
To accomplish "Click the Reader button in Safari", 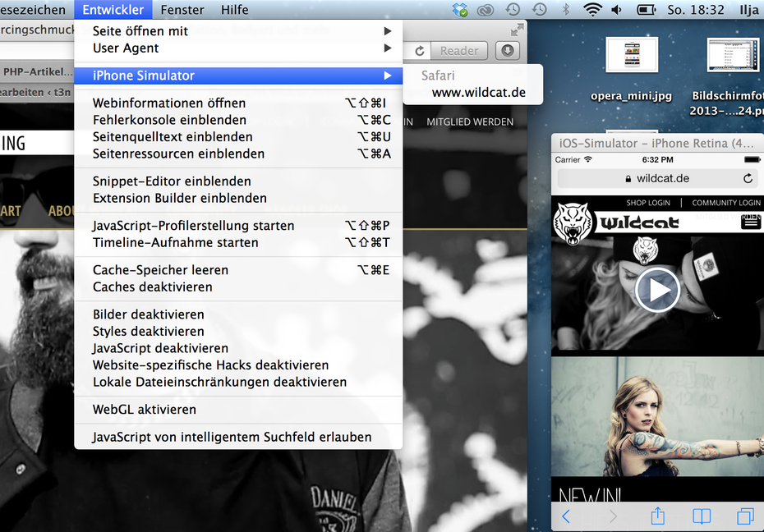I will pos(459,51).
